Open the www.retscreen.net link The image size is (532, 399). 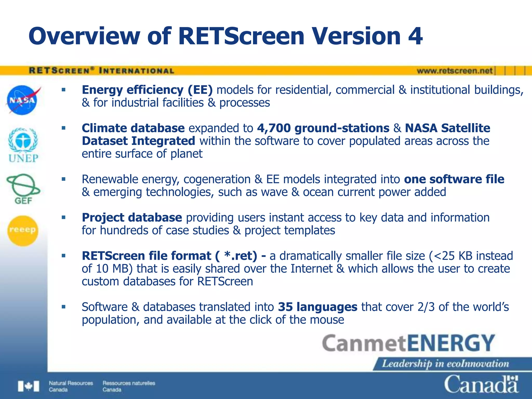[455, 71]
